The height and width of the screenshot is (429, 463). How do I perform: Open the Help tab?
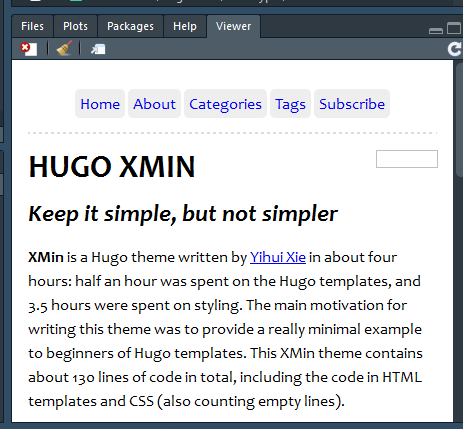(x=185, y=26)
